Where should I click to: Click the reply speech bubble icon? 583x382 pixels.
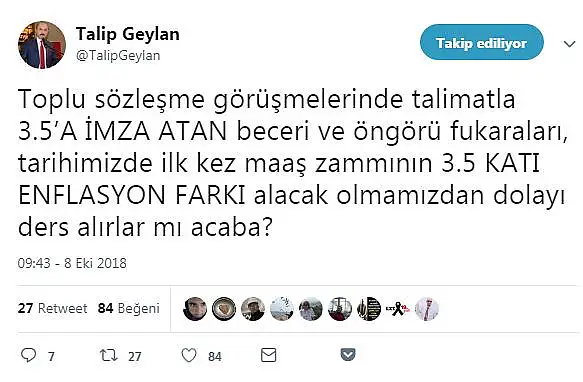click(x=28, y=355)
